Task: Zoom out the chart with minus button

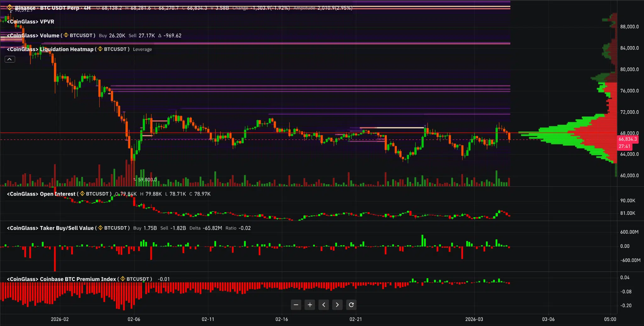Action: tap(296, 305)
